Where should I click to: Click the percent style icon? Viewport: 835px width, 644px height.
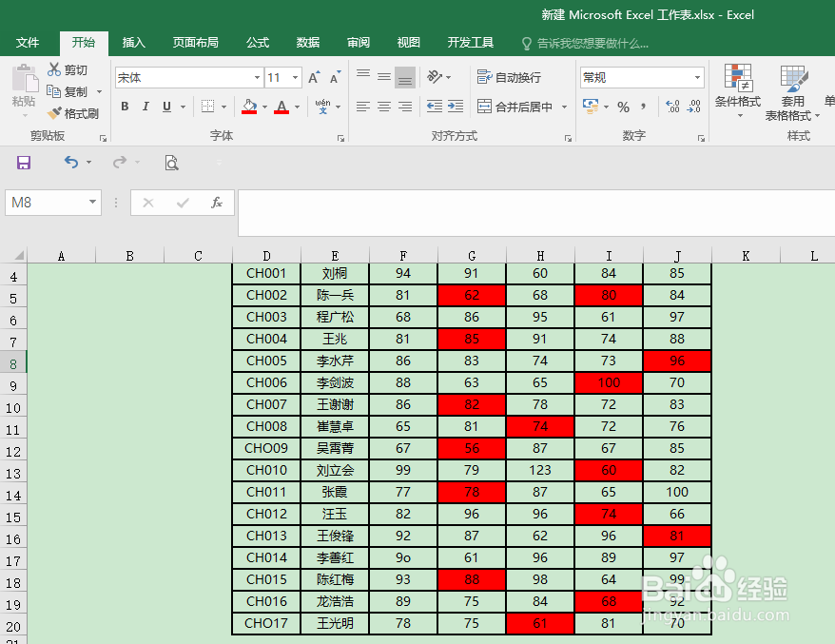(x=623, y=107)
